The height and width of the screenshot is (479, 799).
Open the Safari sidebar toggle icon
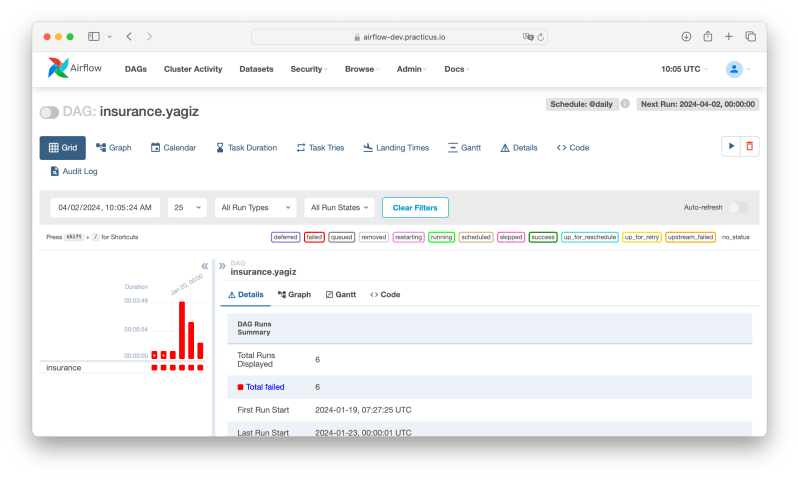point(94,36)
